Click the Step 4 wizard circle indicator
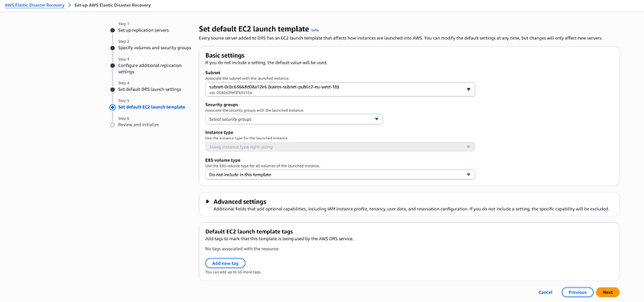Image resolution: width=644 pixels, height=302 pixels. click(113, 89)
